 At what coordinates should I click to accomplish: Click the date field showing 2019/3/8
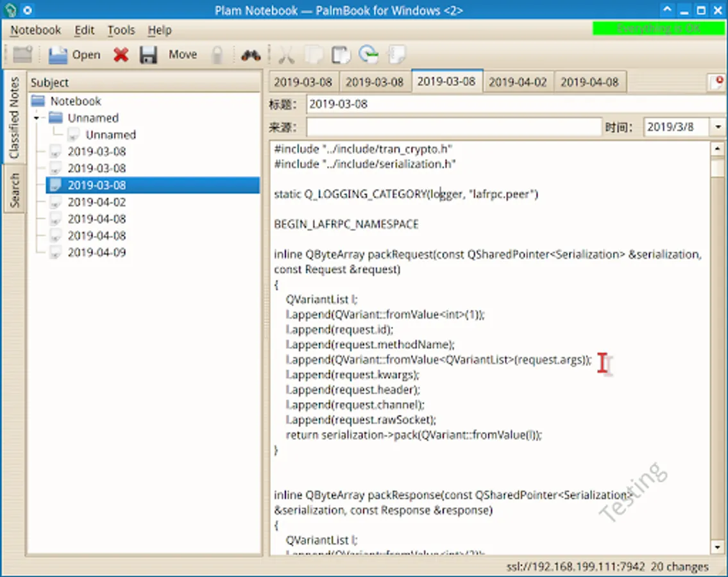[x=676, y=127]
